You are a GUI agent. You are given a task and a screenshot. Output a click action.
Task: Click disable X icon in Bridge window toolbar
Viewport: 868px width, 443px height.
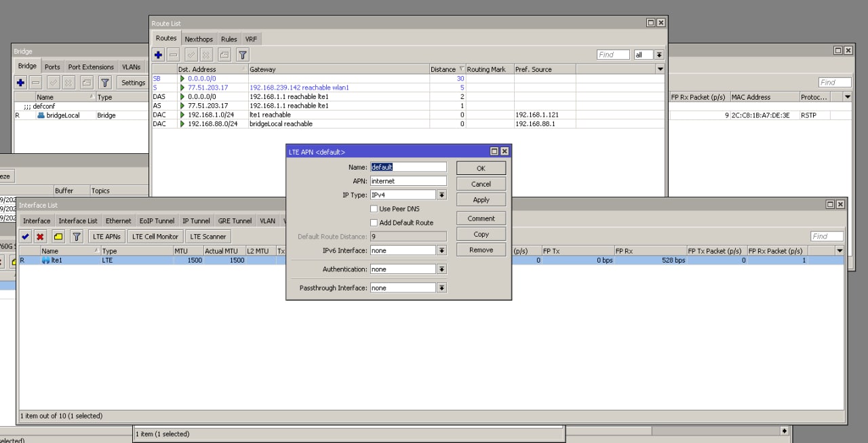[x=68, y=83]
